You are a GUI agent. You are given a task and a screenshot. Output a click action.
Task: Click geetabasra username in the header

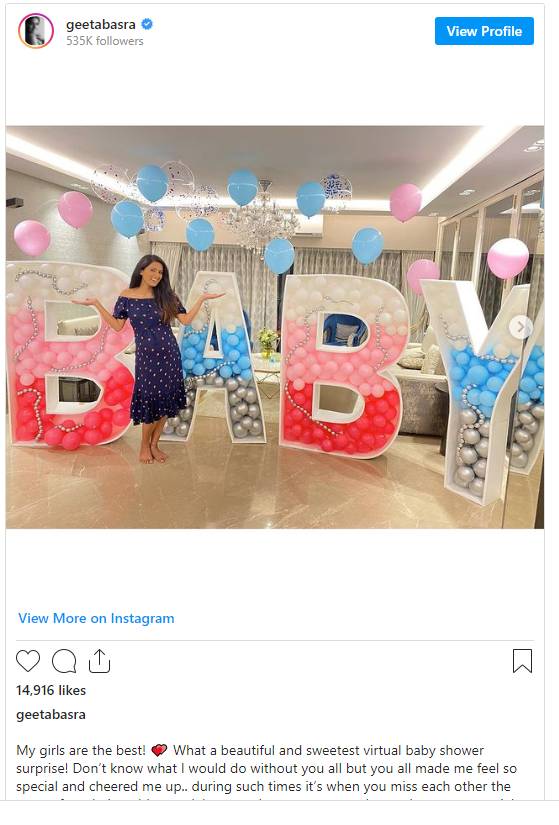(x=101, y=24)
